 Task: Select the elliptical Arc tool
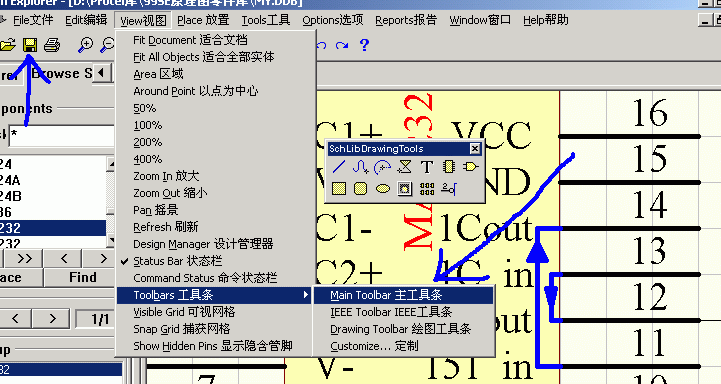pyautogui.click(x=383, y=166)
